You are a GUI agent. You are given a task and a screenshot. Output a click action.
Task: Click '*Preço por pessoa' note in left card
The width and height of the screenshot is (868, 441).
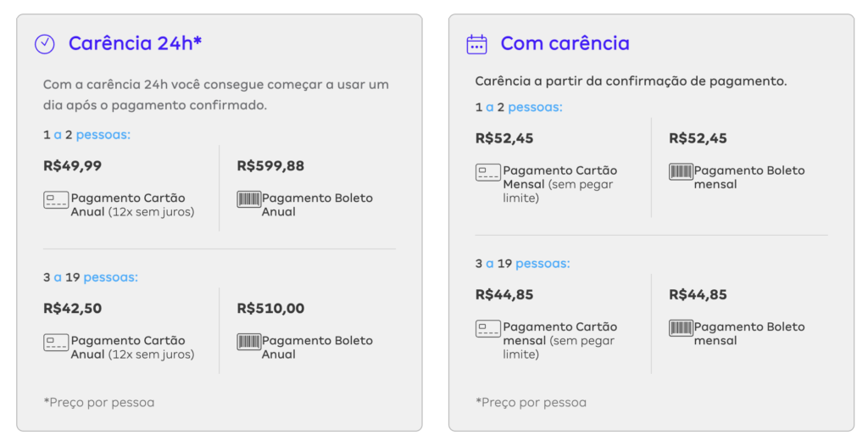pyautogui.click(x=99, y=402)
